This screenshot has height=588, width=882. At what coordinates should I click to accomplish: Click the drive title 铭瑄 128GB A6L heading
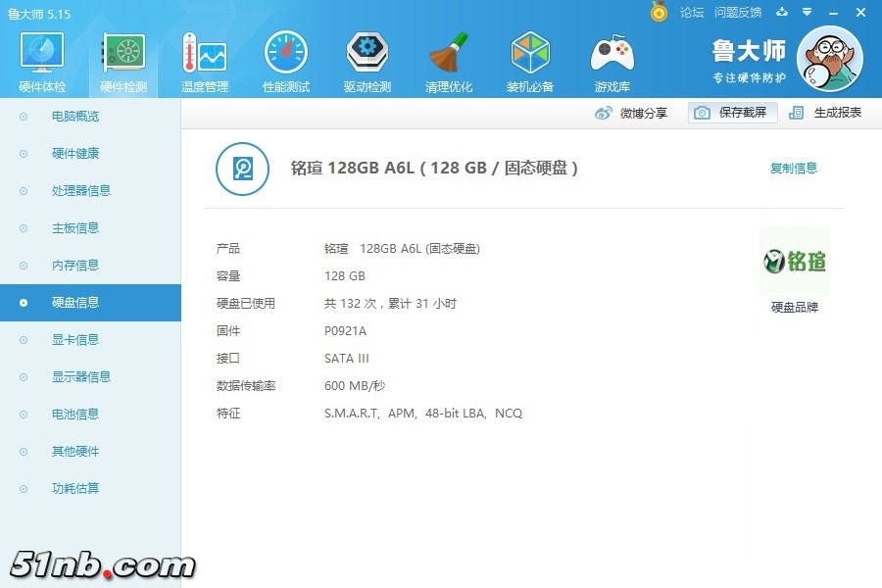(434, 168)
